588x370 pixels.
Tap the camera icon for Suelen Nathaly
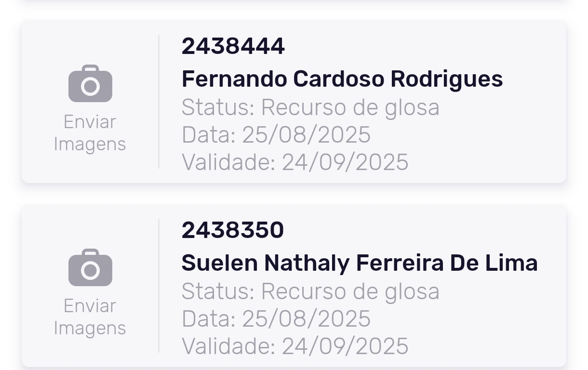click(x=90, y=268)
